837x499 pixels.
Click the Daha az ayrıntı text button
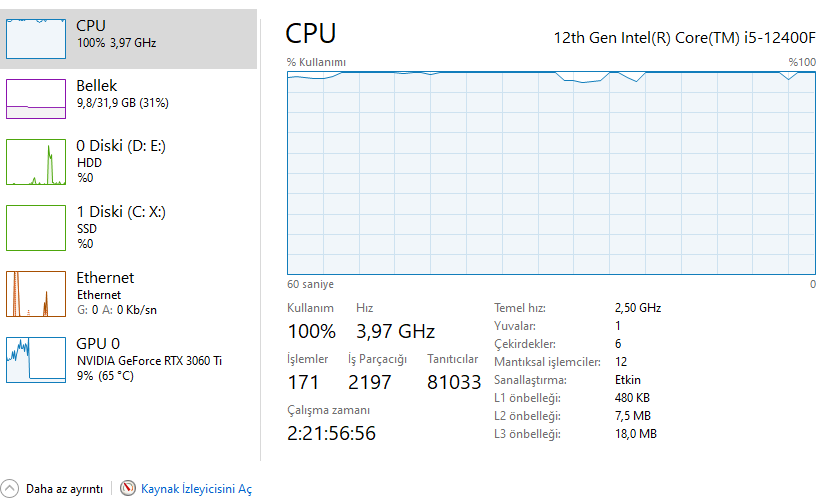64,489
